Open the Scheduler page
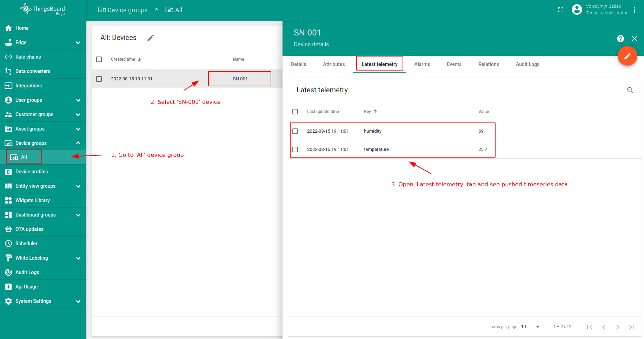 (43, 244)
